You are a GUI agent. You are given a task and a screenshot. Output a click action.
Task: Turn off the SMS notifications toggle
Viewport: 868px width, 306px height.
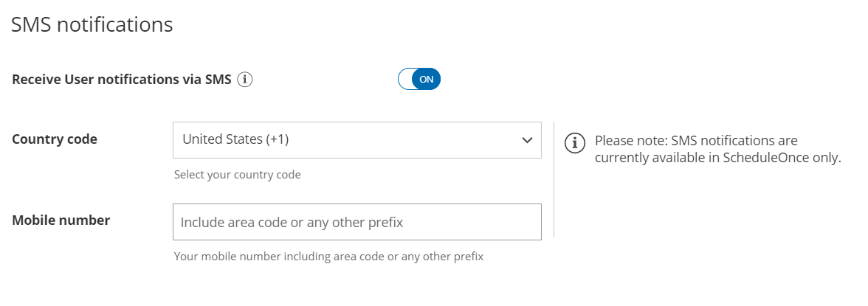[x=419, y=79]
